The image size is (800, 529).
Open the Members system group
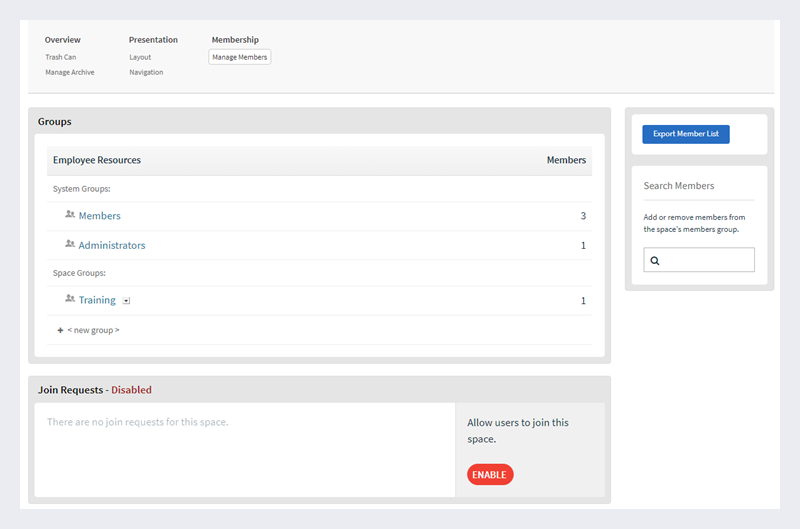click(x=99, y=216)
